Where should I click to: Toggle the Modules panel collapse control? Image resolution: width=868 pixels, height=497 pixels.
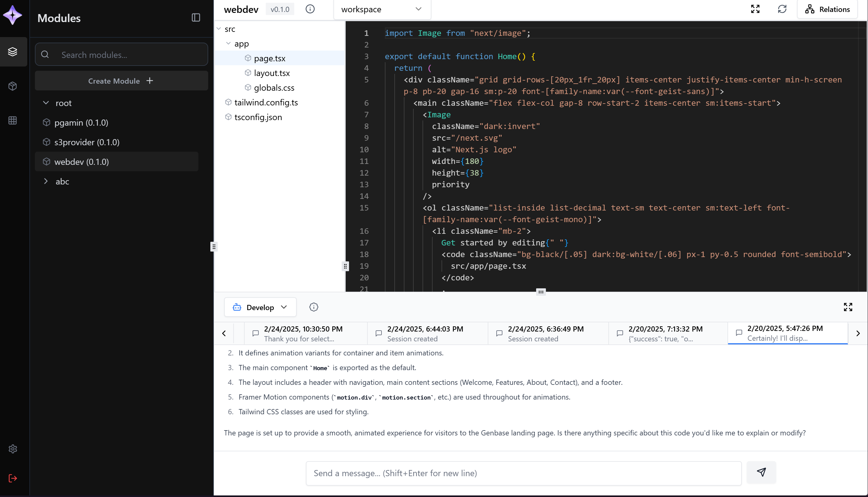tap(196, 18)
